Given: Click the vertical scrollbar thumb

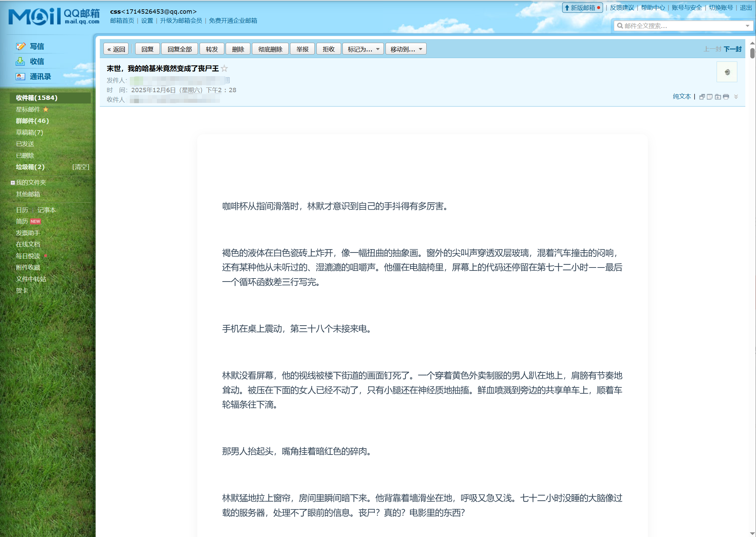Looking at the screenshot, I should (x=752, y=53).
